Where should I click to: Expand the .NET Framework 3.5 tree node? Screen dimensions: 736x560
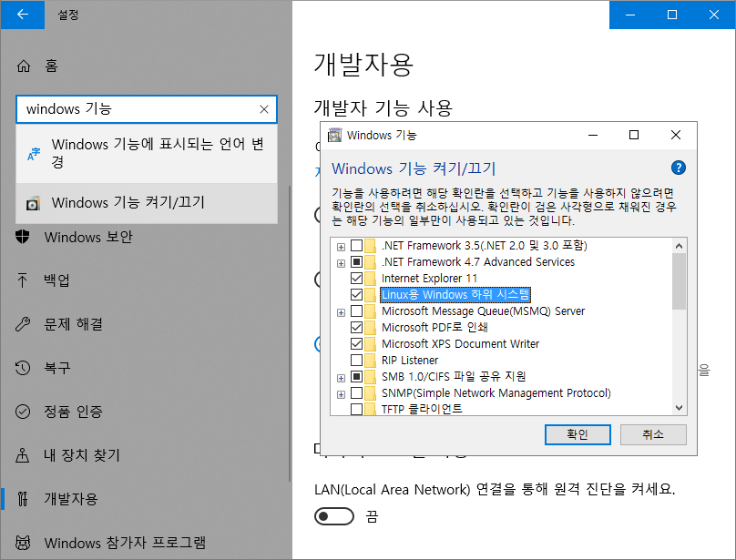click(342, 247)
